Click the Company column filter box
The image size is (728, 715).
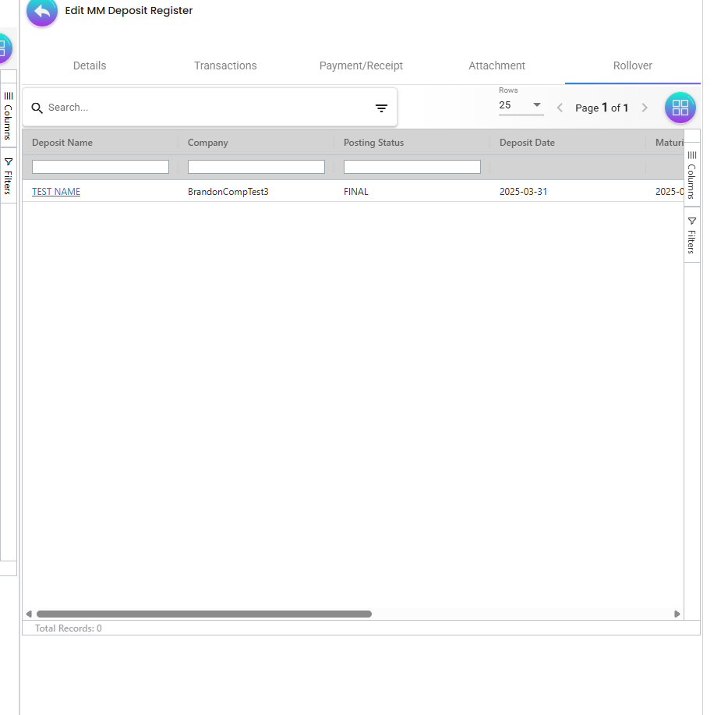(256, 166)
